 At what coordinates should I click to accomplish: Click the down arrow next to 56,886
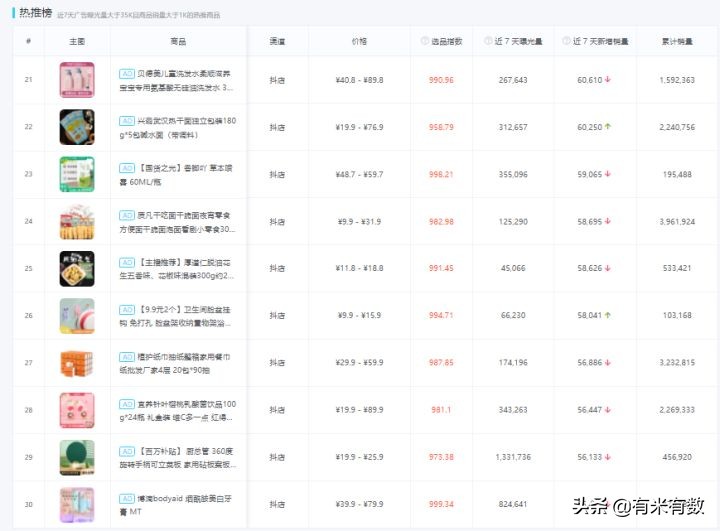pyautogui.click(x=608, y=362)
